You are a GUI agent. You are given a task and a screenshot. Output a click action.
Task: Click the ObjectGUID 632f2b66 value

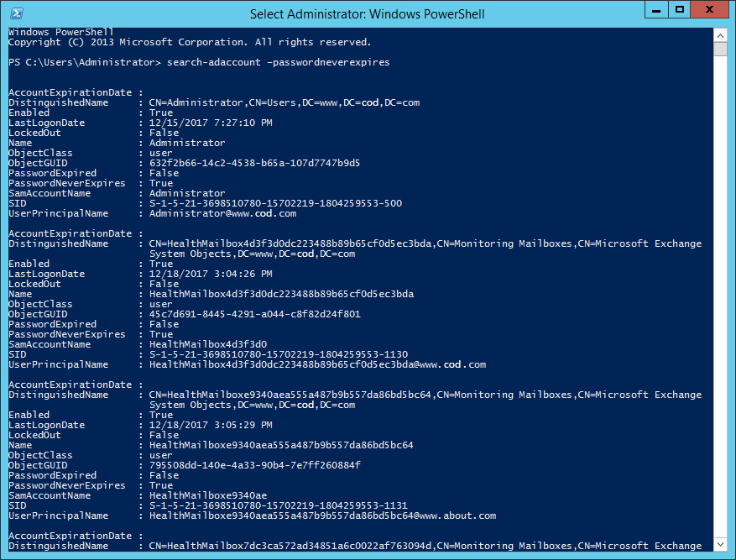point(254,163)
